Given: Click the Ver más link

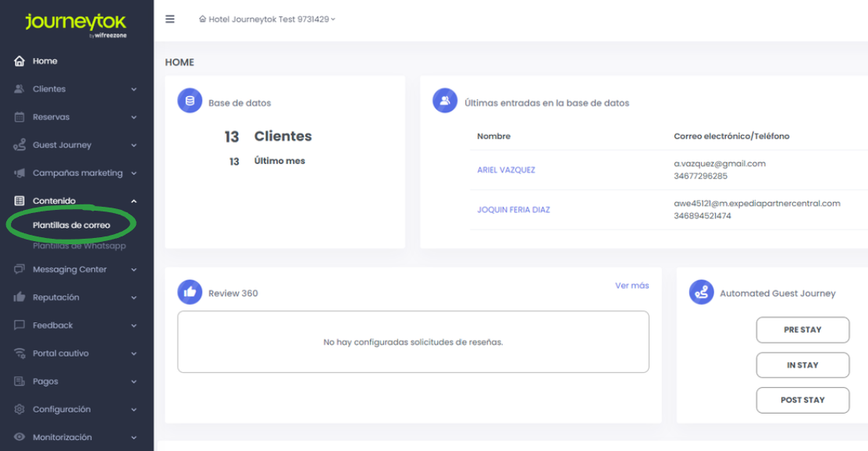Looking at the screenshot, I should [631, 286].
